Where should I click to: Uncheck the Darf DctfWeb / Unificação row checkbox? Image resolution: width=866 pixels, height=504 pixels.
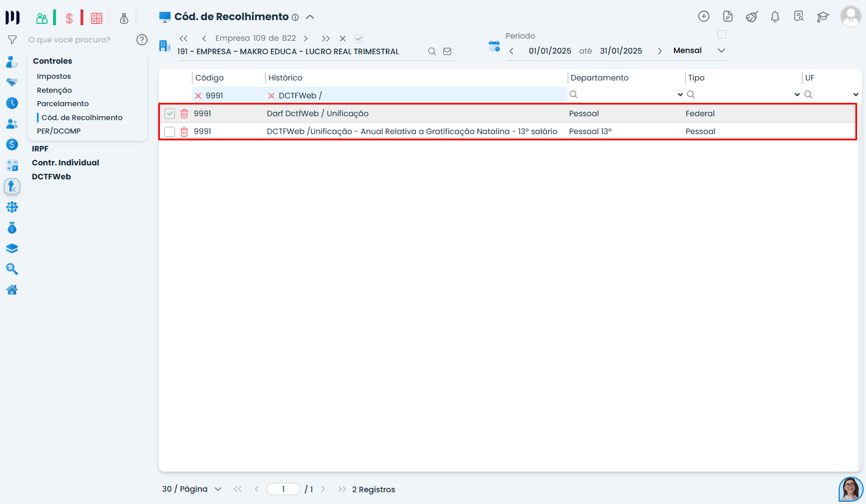[170, 114]
